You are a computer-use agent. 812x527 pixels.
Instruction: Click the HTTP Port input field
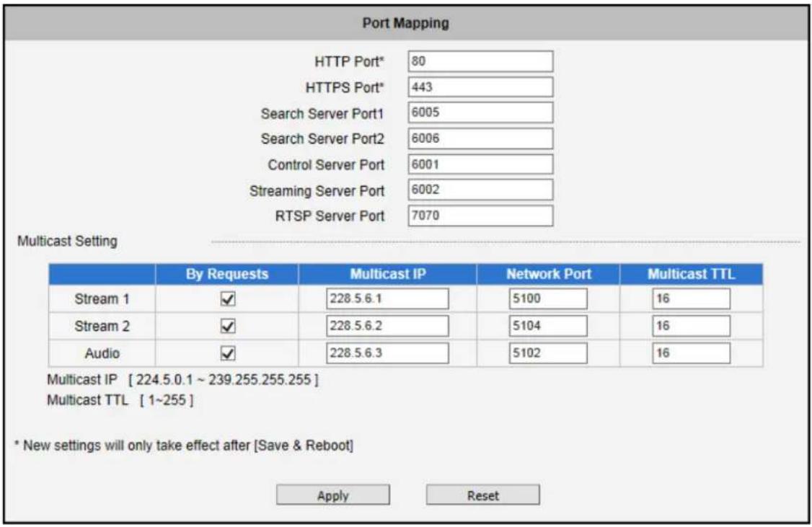click(x=480, y=61)
